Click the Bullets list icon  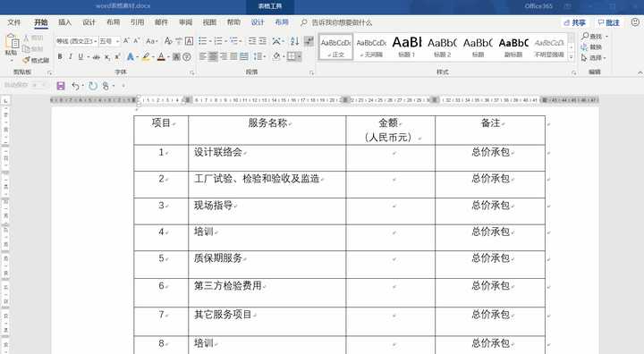[202, 41]
